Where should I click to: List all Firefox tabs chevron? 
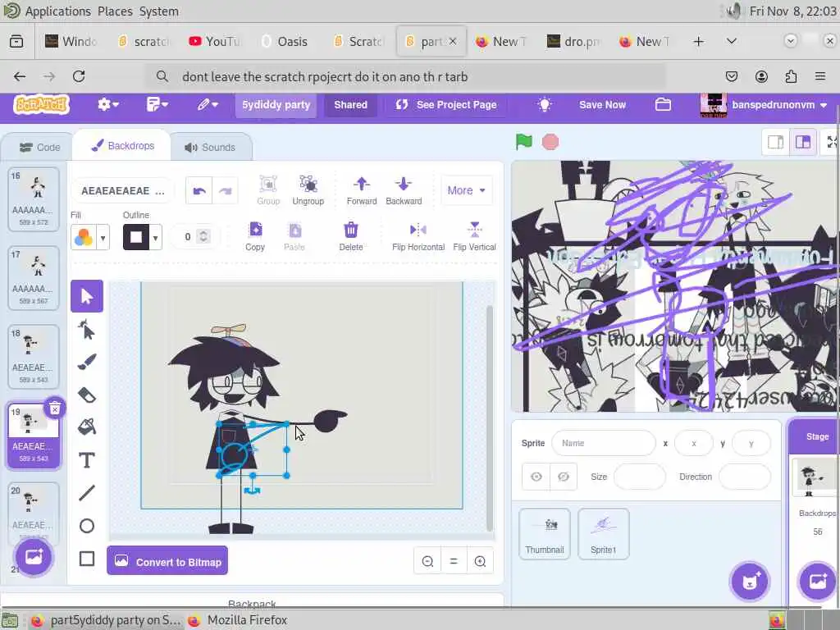pos(731,41)
